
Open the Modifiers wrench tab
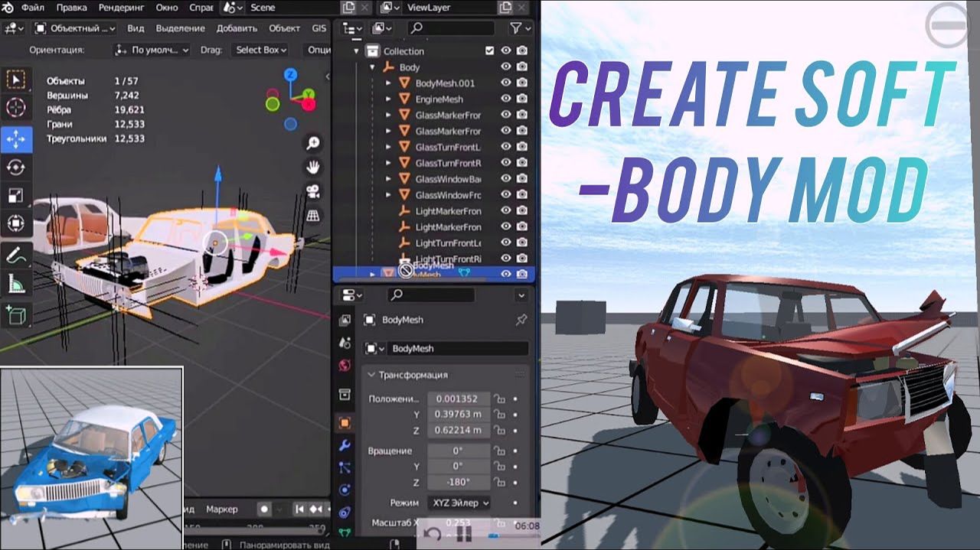(x=345, y=445)
